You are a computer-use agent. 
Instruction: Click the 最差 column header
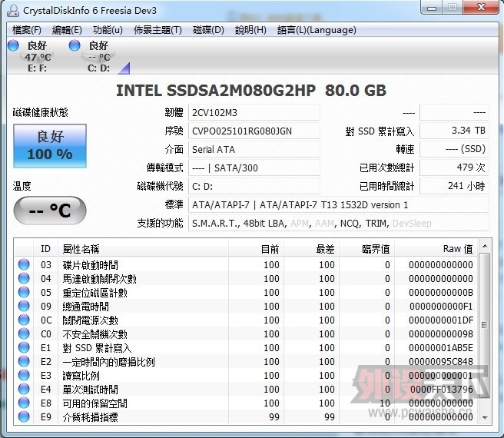pyautogui.click(x=311, y=249)
